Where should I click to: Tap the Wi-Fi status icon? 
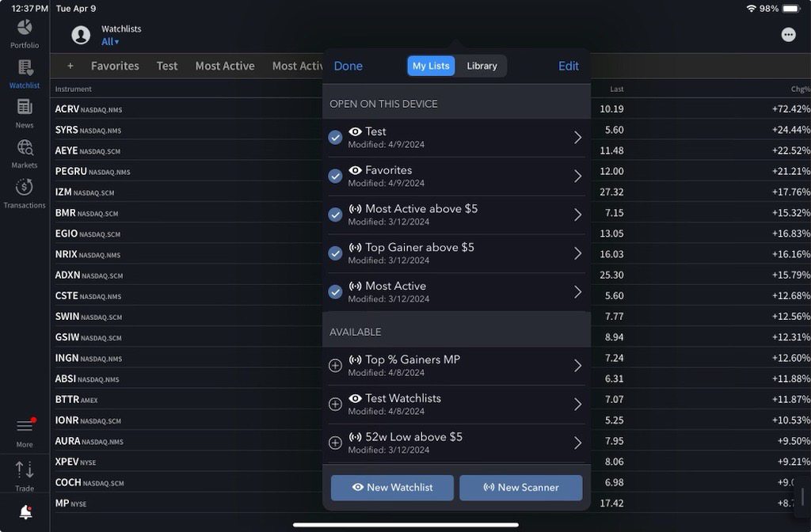[751, 8]
